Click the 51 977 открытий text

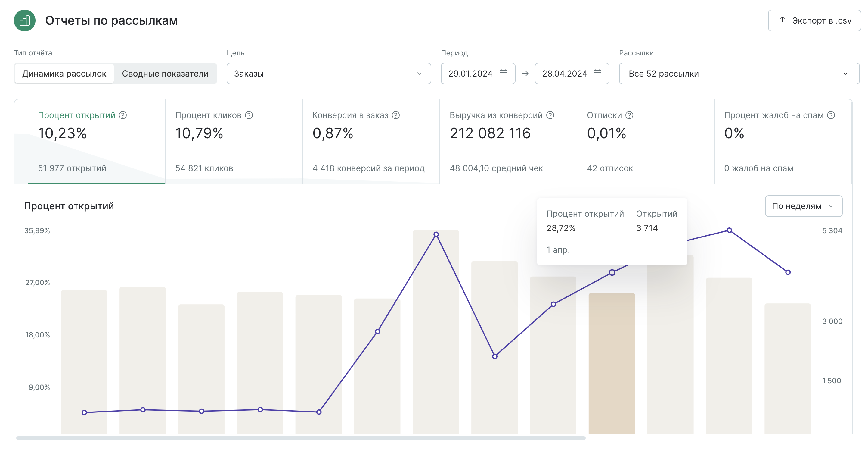(x=72, y=168)
